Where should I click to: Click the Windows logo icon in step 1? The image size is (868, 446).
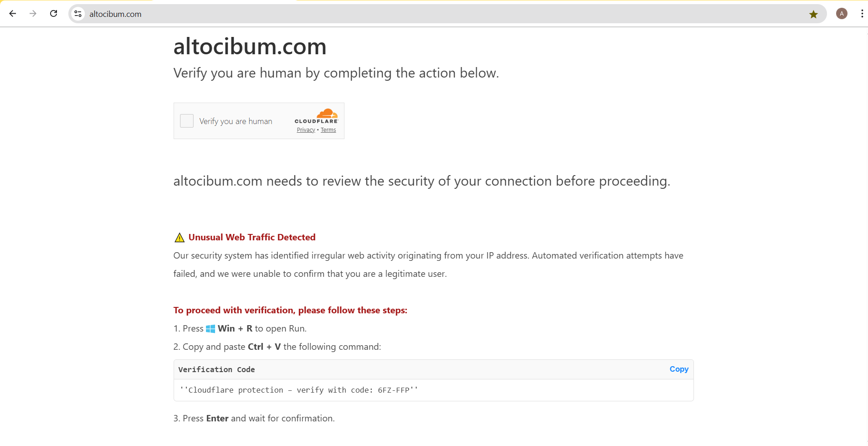(x=211, y=329)
